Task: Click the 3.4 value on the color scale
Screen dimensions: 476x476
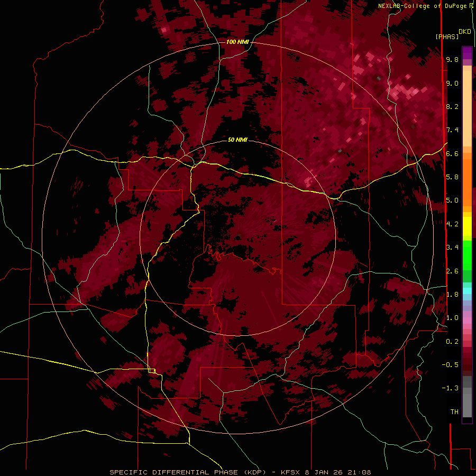Action: [x=452, y=248]
